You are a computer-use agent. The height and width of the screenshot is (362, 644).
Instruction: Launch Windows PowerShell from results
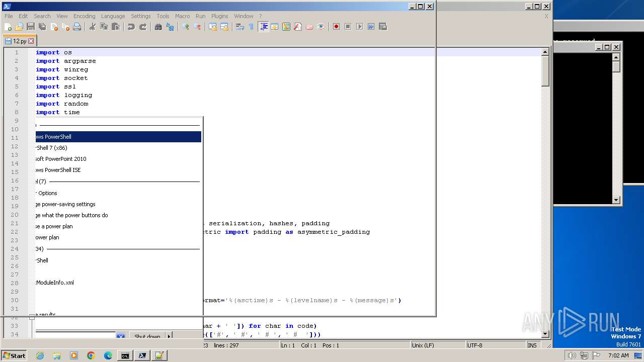click(x=118, y=137)
